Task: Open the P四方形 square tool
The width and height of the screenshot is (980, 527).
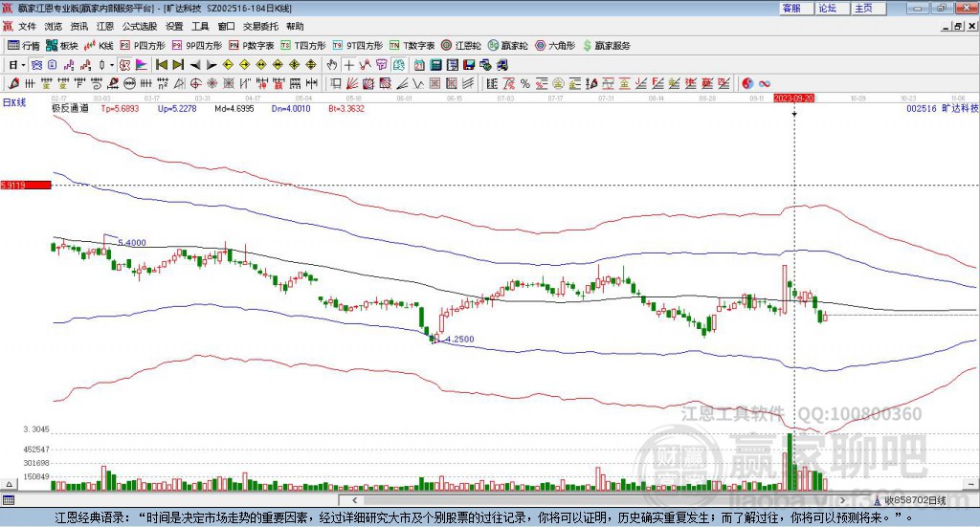Action: tap(143, 46)
